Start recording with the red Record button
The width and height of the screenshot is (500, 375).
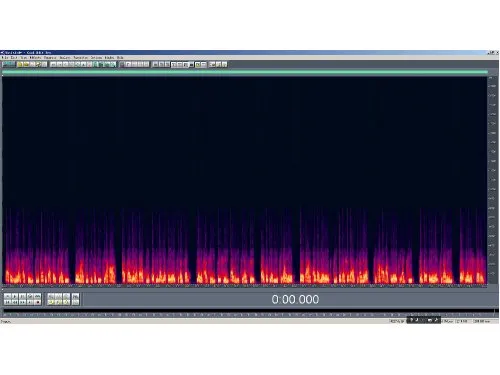pyautogui.click(x=37, y=302)
